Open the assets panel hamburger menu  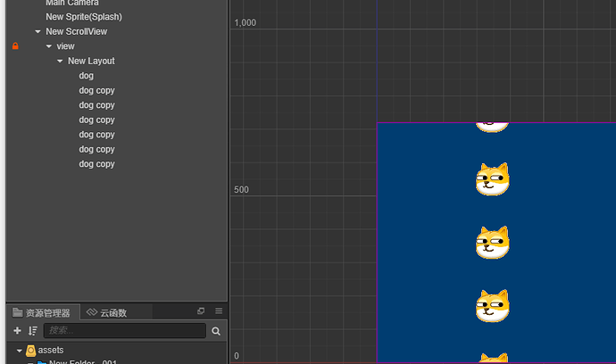click(x=219, y=311)
